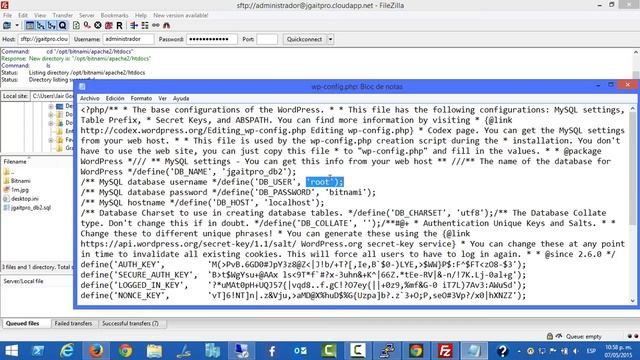Click the Username input field
640x360 pixels.
pos(128,39)
